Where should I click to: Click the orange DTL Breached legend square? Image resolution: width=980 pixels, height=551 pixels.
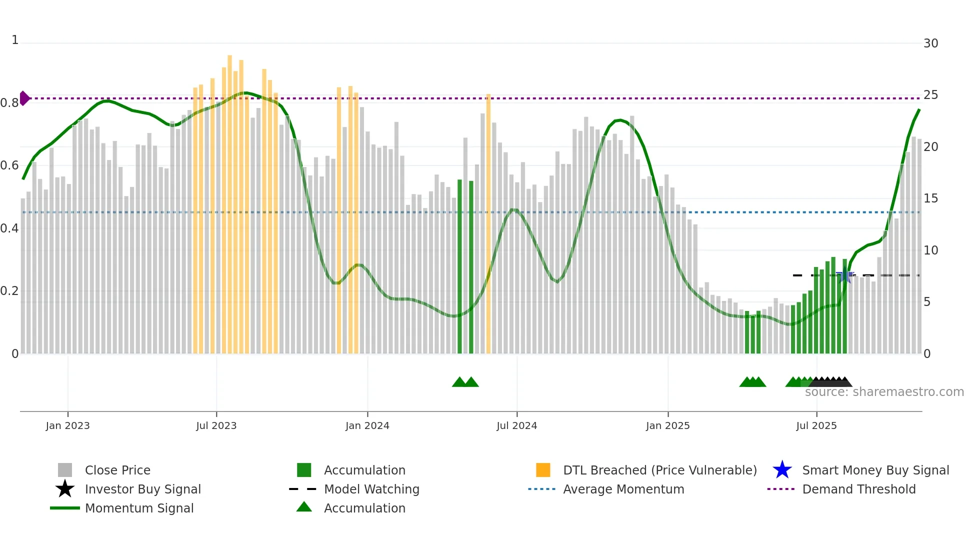[x=543, y=470]
